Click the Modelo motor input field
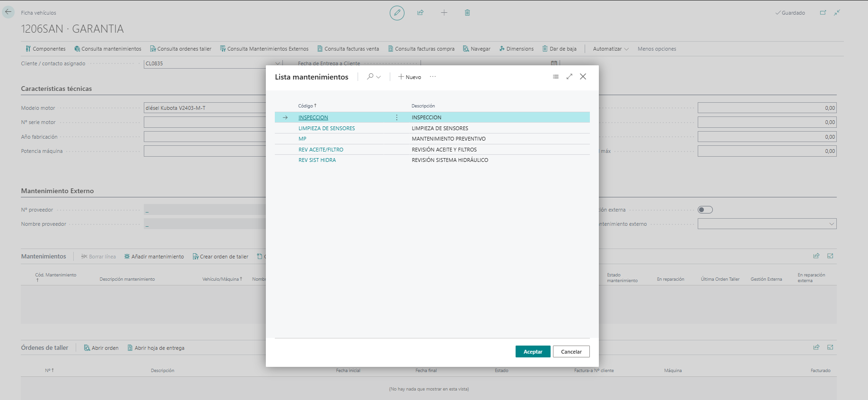Screen dimensions: 868x400 tap(205, 108)
